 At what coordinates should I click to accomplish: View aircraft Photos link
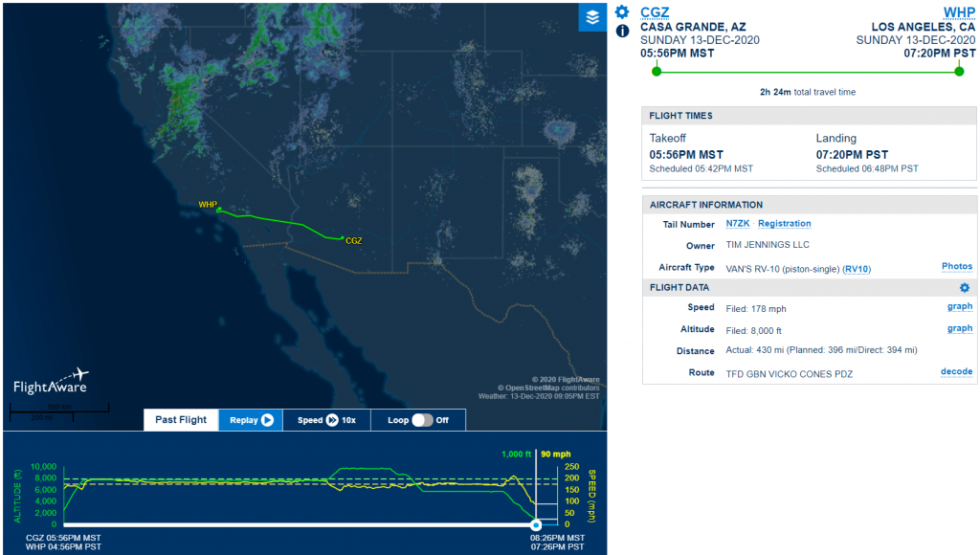[957, 267]
